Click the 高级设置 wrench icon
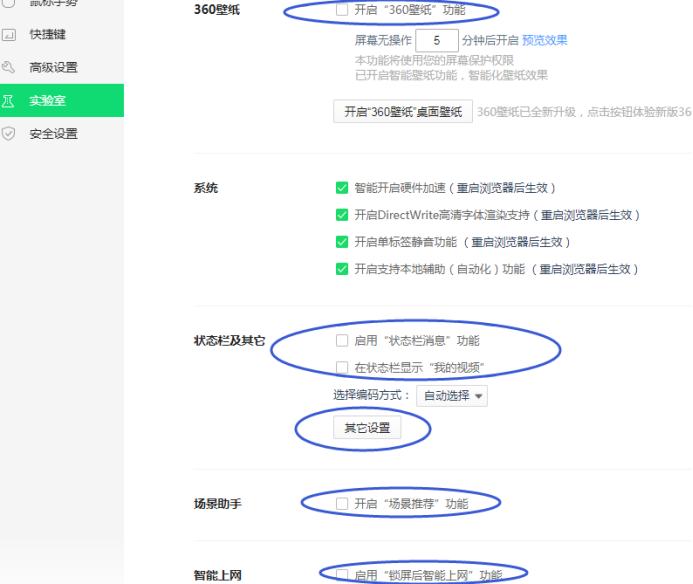 coord(9,68)
